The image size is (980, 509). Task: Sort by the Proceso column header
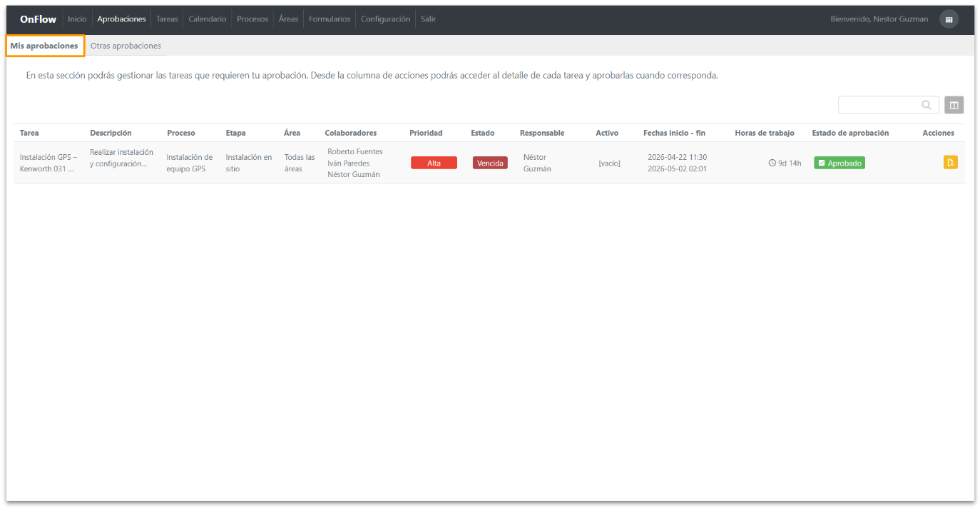[x=181, y=133]
